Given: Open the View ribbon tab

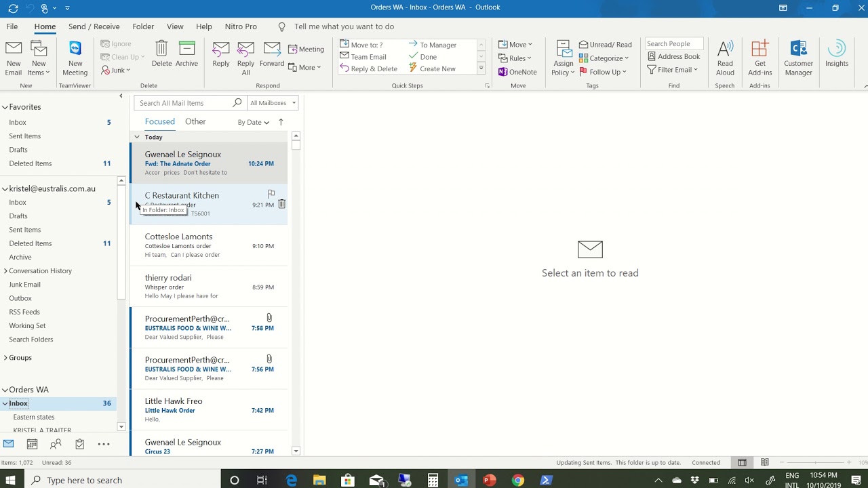Looking at the screenshot, I should pyautogui.click(x=175, y=26).
